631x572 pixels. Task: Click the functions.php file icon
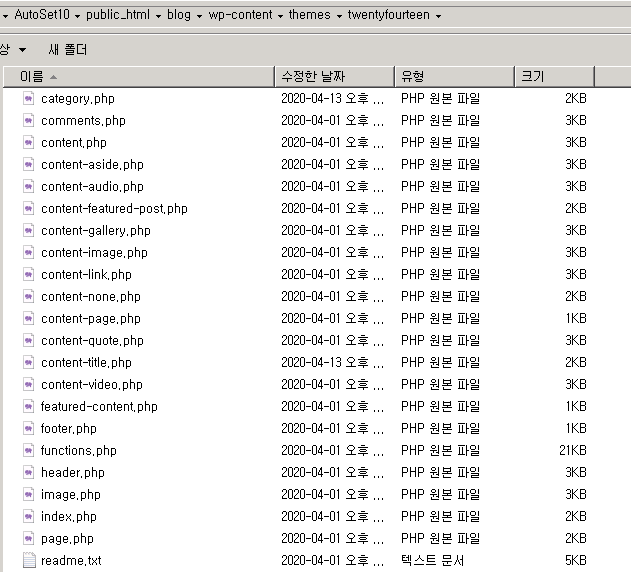pyautogui.click(x=29, y=450)
